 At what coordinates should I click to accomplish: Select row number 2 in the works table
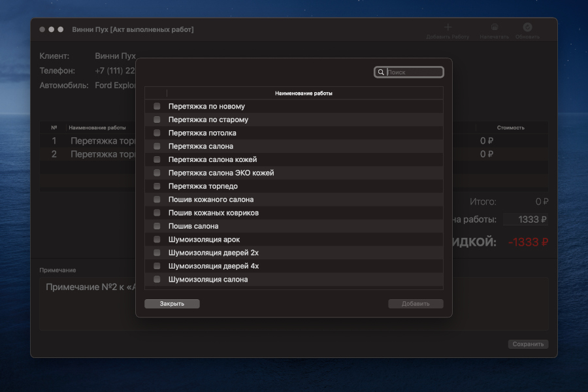click(54, 154)
